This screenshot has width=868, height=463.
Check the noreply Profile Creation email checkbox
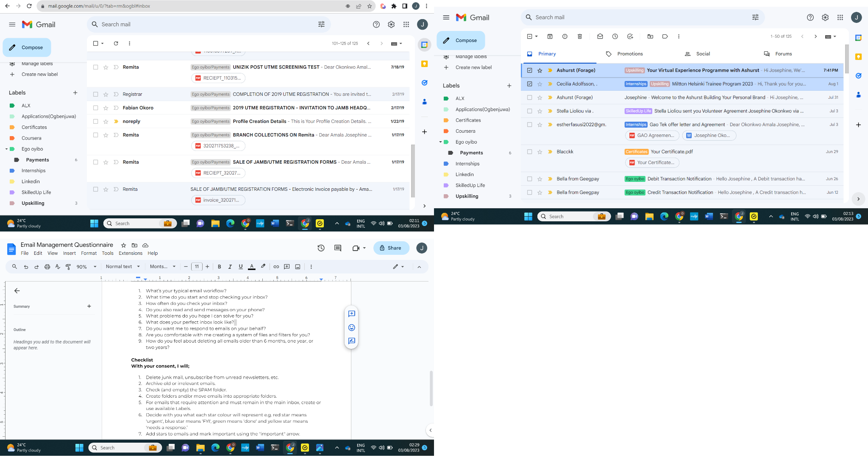[95, 121]
